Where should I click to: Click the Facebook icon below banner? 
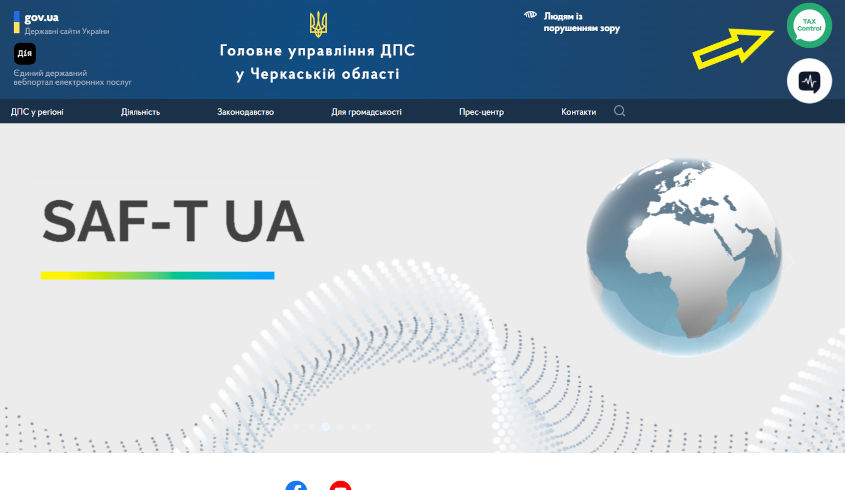pyautogui.click(x=296, y=486)
